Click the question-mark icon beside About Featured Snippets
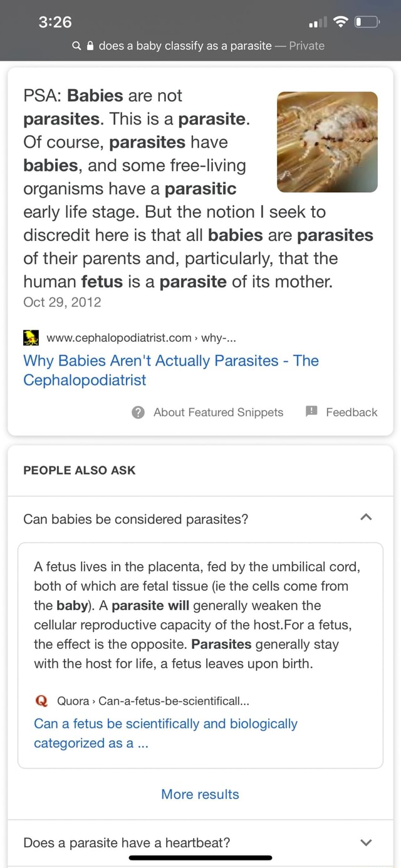 click(x=138, y=412)
